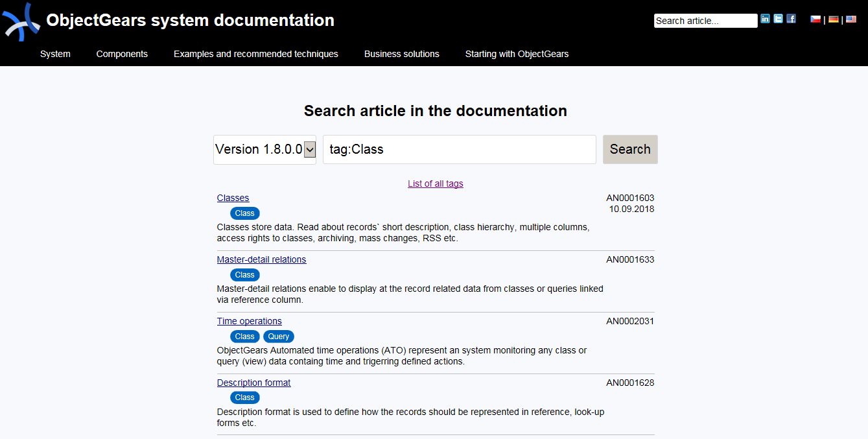Click the Class tag under Time operations
This screenshot has width=868, height=439.
point(245,337)
